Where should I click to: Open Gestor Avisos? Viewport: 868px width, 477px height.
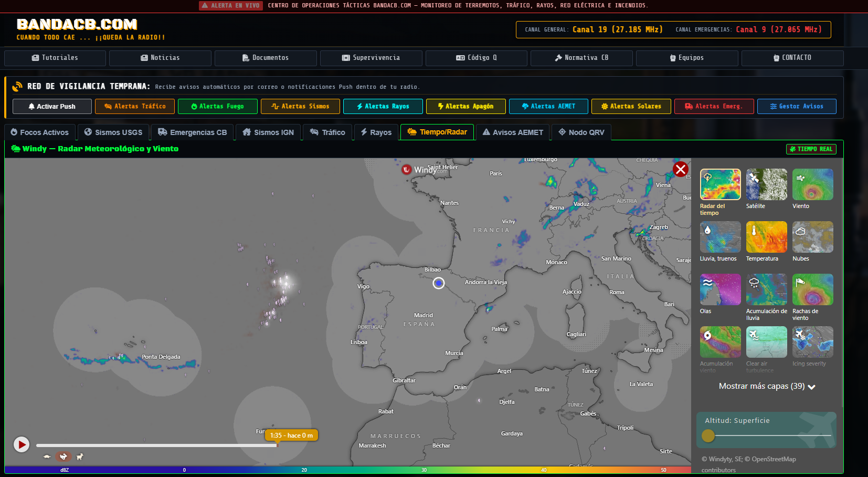797,106
